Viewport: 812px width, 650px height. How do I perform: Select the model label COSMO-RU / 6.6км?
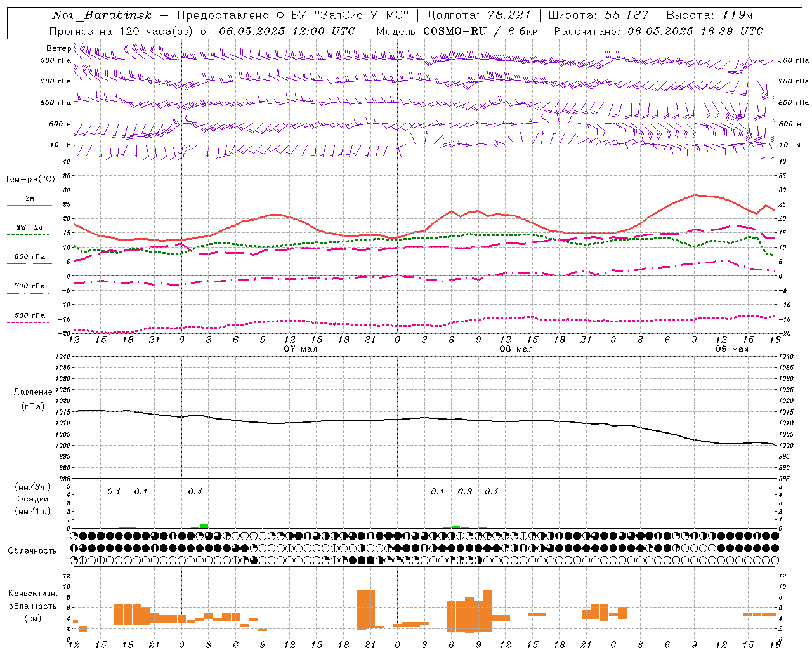click(481, 31)
